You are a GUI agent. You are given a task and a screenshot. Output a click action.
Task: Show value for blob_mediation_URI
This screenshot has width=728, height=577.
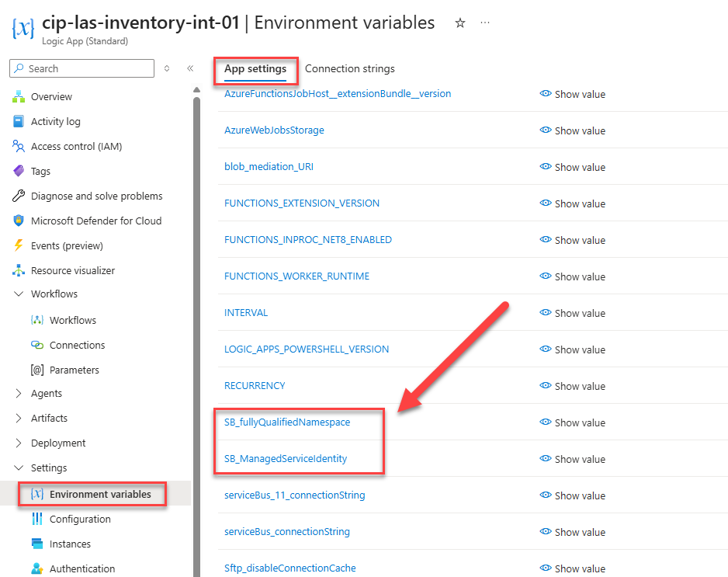pyautogui.click(x=572, y=167)
